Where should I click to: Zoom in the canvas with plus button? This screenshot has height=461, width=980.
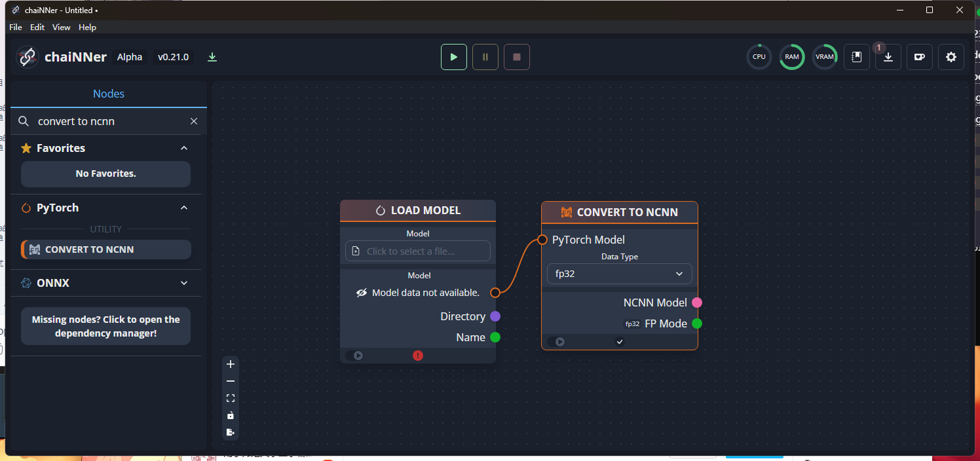[x=231, y=365]
